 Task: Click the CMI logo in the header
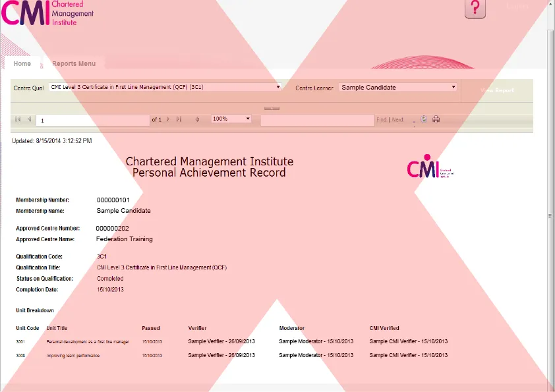pyautogui.click(x=47, y=13)
